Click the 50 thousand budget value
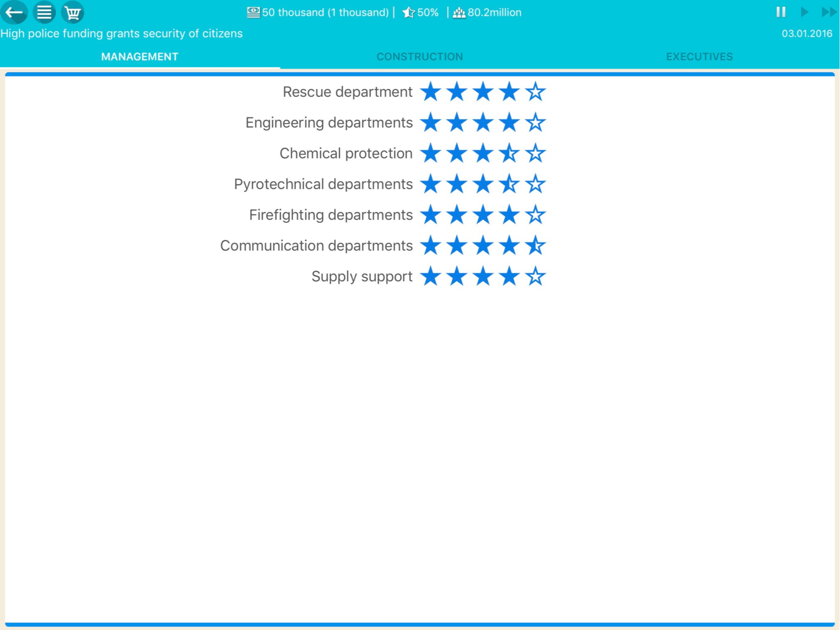This screenshot has width=840, height=630. point(325,13)
